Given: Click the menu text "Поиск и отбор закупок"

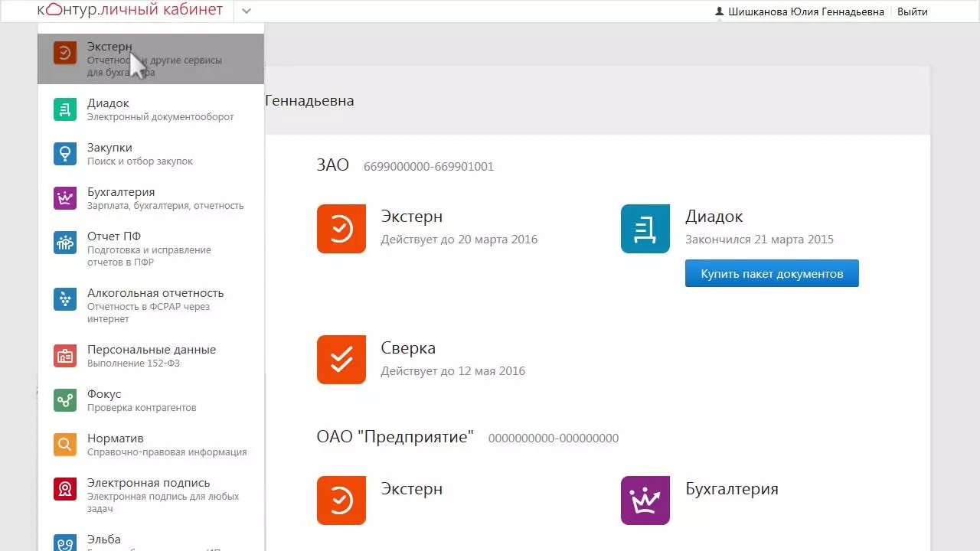Looking at the screenshot, I should (140, 161).
